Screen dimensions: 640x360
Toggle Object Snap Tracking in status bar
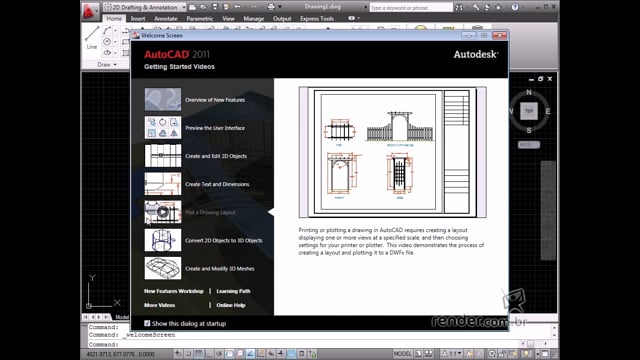[250, 354]
